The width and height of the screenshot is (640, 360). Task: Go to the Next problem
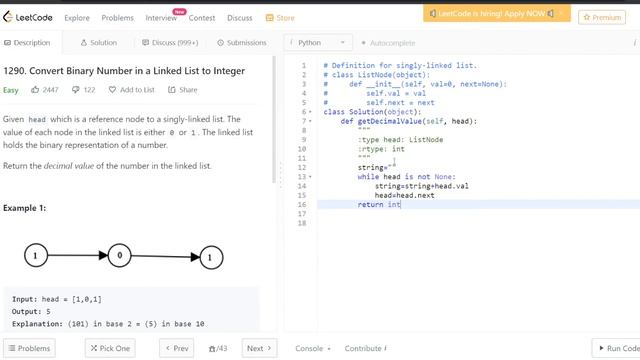click(x=259, y=348)
